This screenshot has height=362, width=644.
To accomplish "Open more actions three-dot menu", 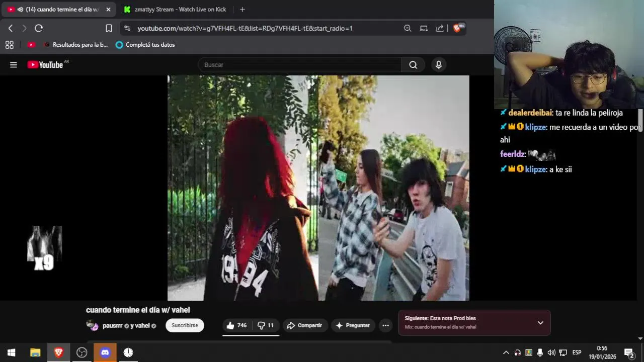I will point(385,325).
